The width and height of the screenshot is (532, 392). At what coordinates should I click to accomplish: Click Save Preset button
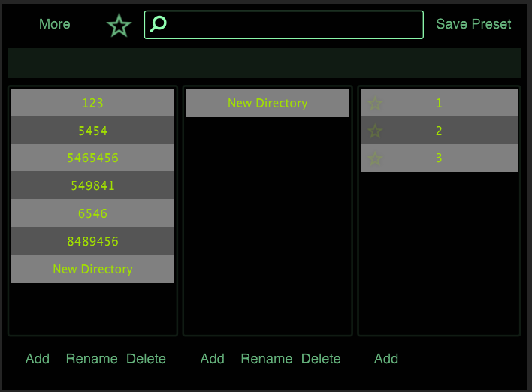473,24
